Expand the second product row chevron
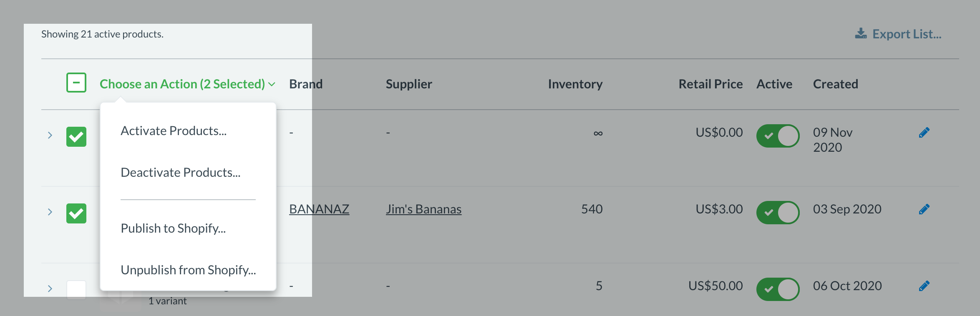The image size is (980, 316). (x=50, y=212)
